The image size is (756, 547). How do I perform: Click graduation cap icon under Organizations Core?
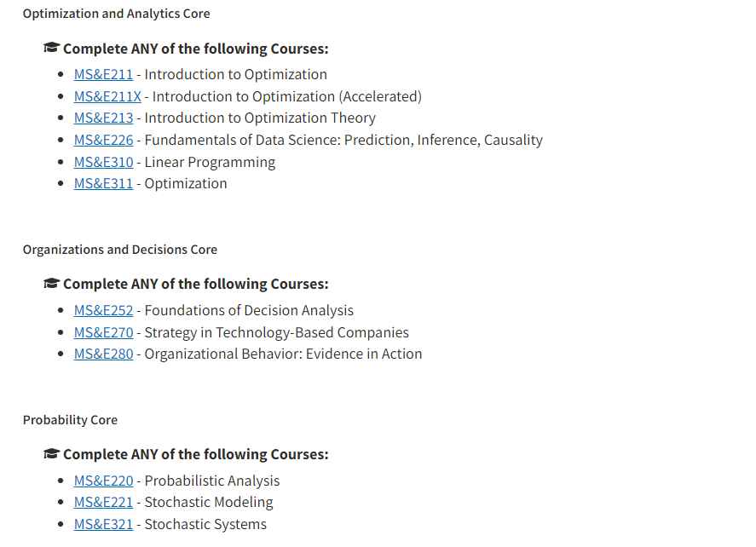52,283
